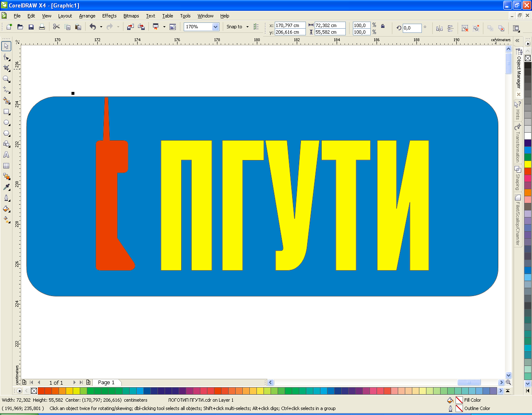This screenshot has width=532, height=415.
Task: Click the Import icon
Action: [x=130, y=27]
